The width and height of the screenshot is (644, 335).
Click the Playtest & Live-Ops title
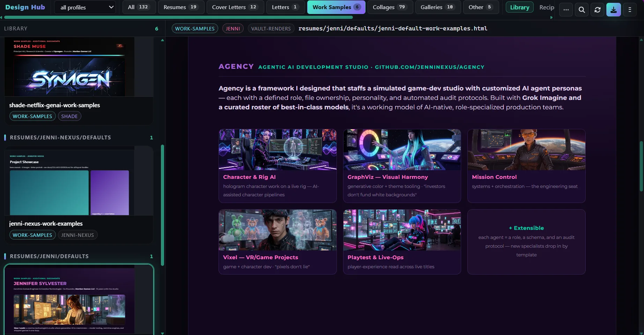(376, 257)
